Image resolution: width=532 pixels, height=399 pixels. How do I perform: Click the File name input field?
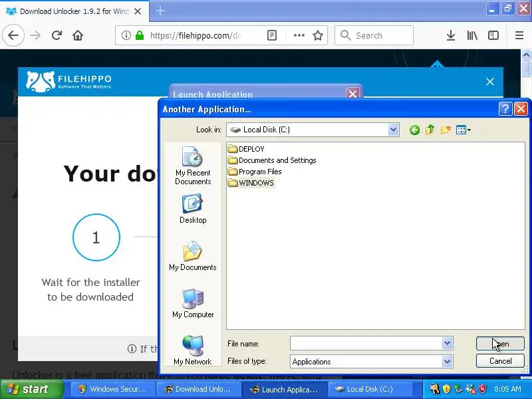(x=366, y=343)
